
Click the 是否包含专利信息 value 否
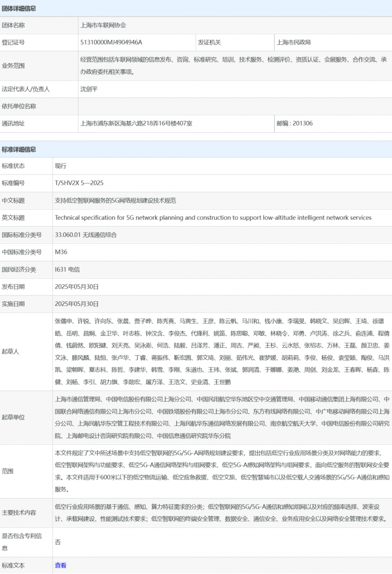[x=58, y=542]
